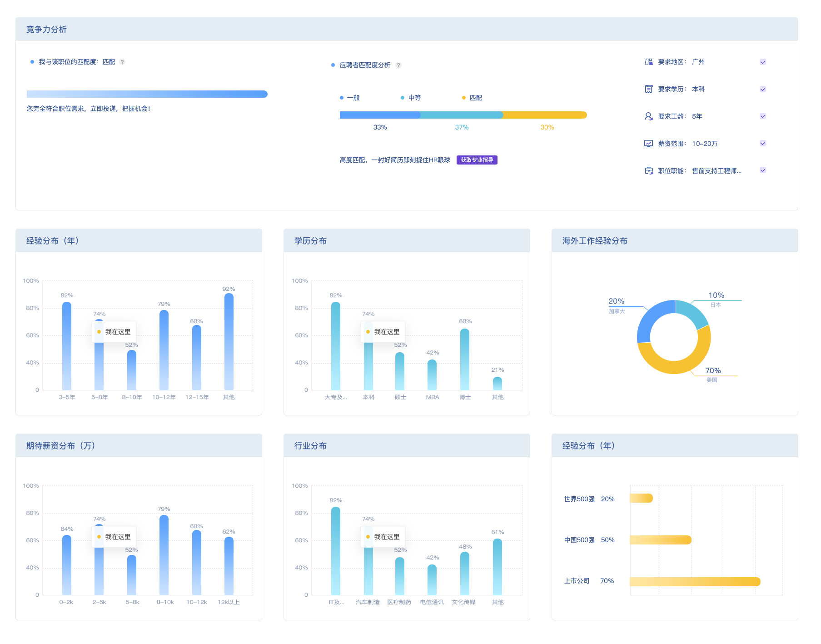Image resolution: width=821 pixels, height=644 pixels.
Task: Click the blue job match progress bar
Action: tap(147, 94)
